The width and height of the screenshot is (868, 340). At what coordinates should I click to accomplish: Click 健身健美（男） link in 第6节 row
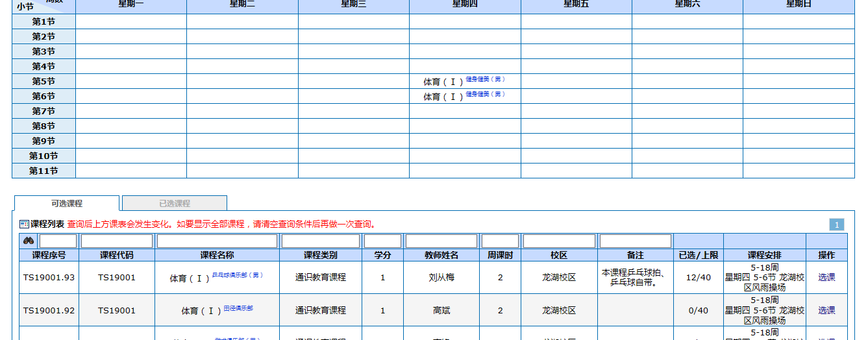point(485,94)
